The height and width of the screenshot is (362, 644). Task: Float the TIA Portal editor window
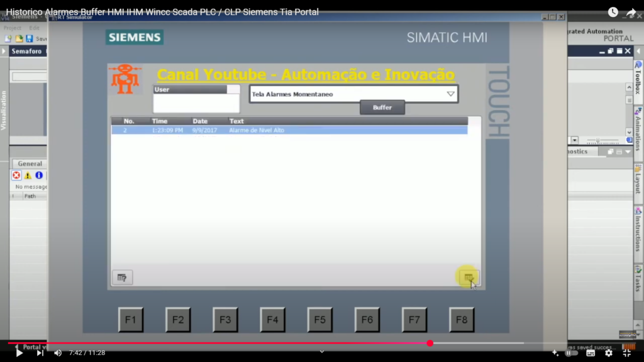[610, 51]
